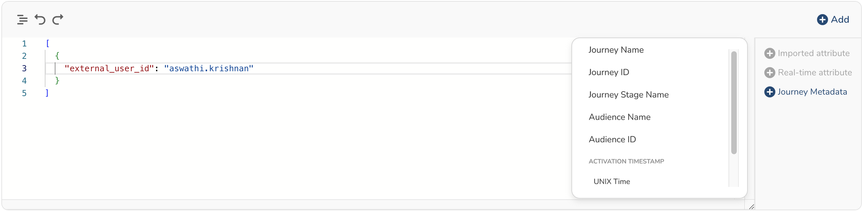Screen dimensions: 868x212
Task: Select UNIX Time under Activation Timestamp
Action: coord(612,181)
